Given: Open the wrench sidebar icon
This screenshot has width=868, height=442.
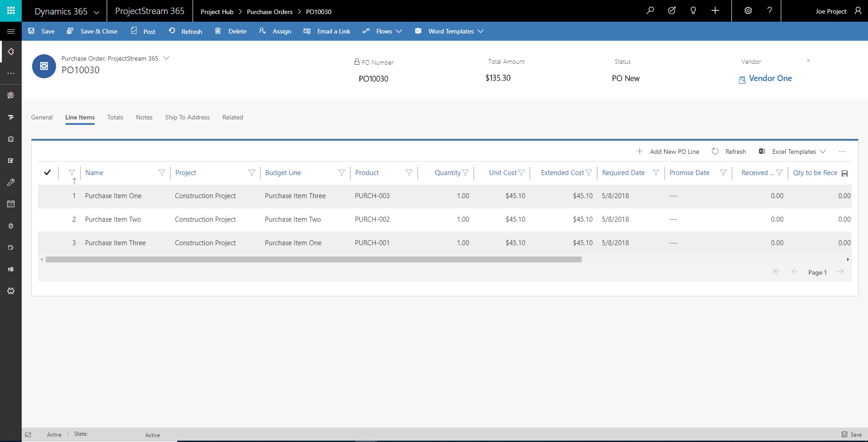Looking at the screenshot, I should pos(11,182).
